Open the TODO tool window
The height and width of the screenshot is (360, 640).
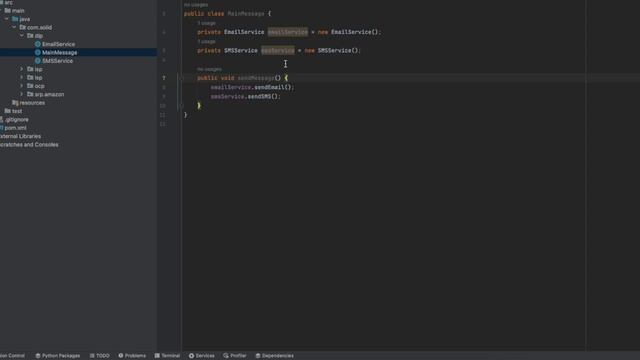tap(100, 356)
